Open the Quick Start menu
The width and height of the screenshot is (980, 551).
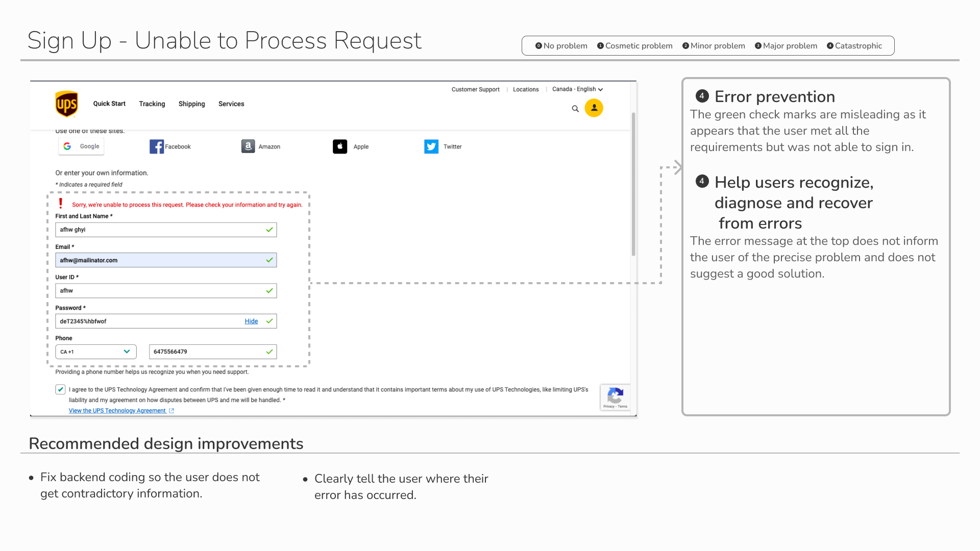point(109,104)
